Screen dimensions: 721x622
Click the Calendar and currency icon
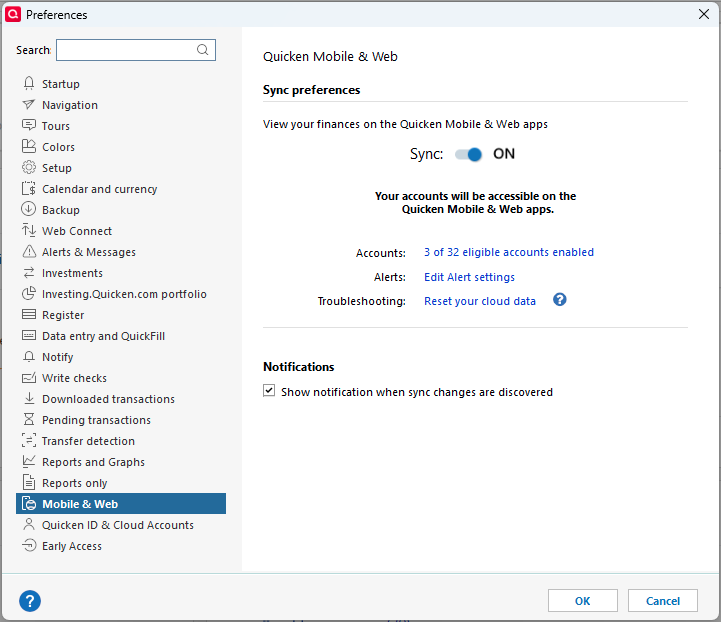[29, 188]
